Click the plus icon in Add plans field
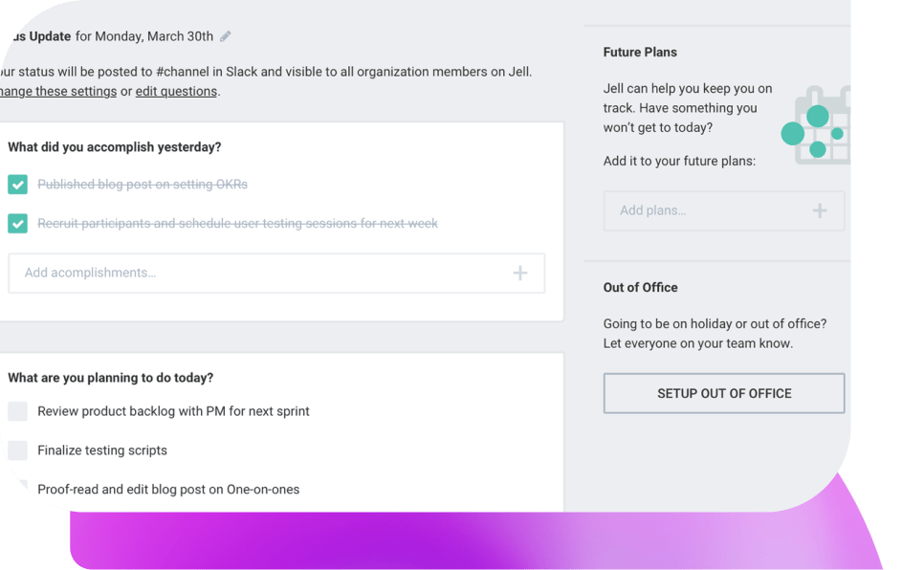This screenshot has height=570, width=924. click(x=820, y=210)
